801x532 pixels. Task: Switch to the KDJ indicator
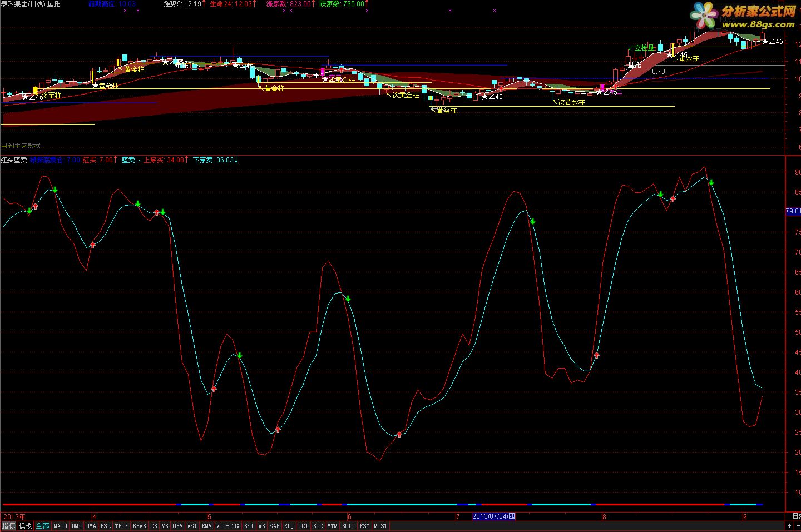coord(289,526)
